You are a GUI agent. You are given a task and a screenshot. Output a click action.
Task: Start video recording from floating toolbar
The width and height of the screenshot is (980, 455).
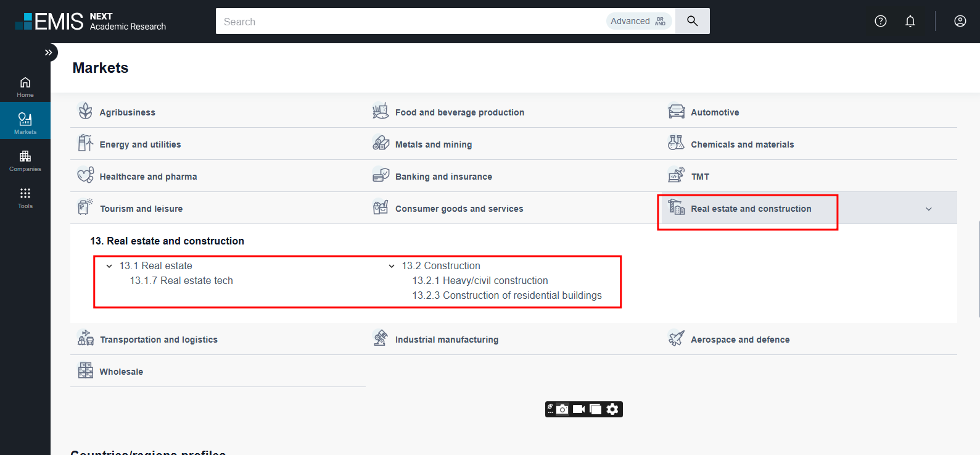click(x=579, y=409)
